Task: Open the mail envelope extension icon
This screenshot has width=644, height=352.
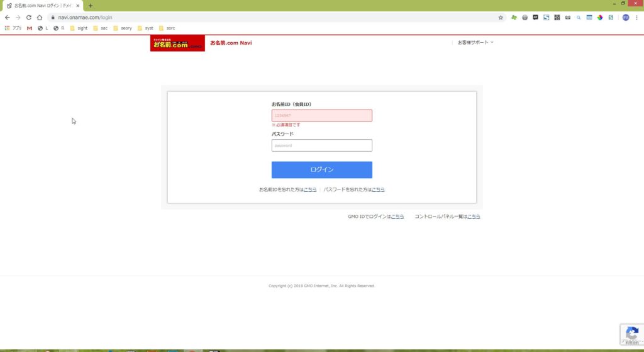Action: pyautogui.click(x=568, y=17)
